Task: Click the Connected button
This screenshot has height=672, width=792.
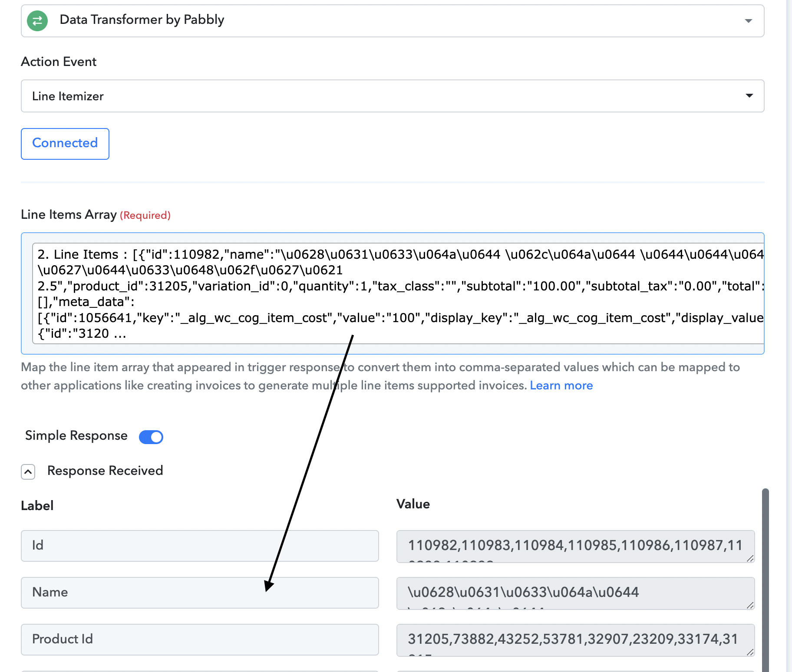Action: (x=65, y=144)
